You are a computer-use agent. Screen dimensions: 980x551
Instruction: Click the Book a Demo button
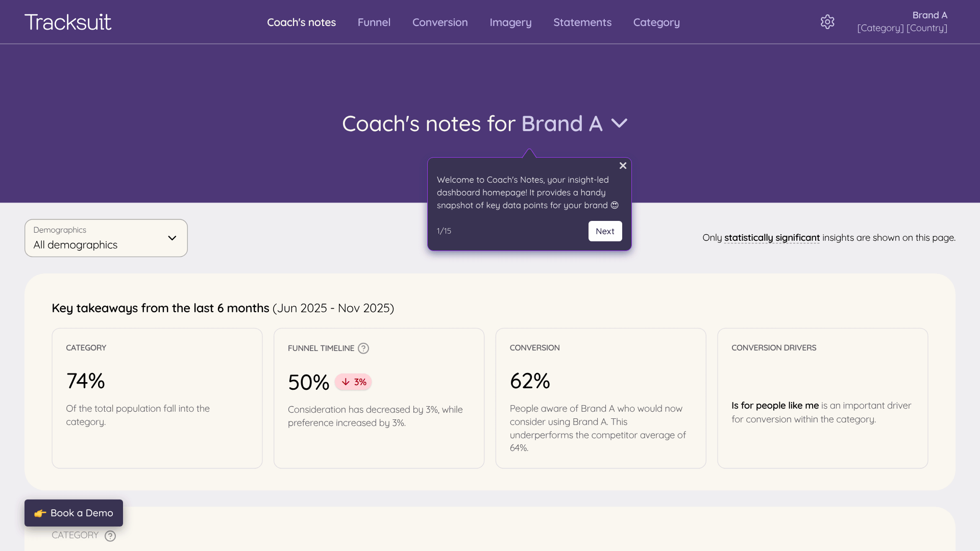(73, 513)
